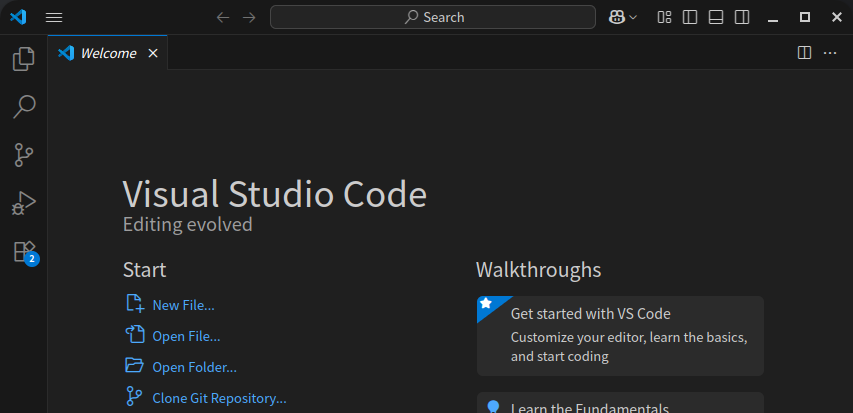Expand the Copilot dropdown chevron
The image size is (853, 413).
(633, 17)
